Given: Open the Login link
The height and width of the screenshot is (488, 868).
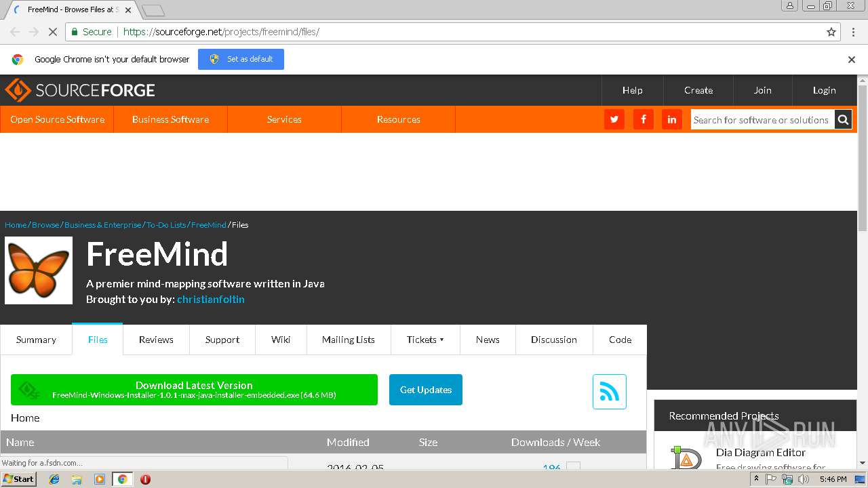Looking at the screenshot, I should [824, 90].
